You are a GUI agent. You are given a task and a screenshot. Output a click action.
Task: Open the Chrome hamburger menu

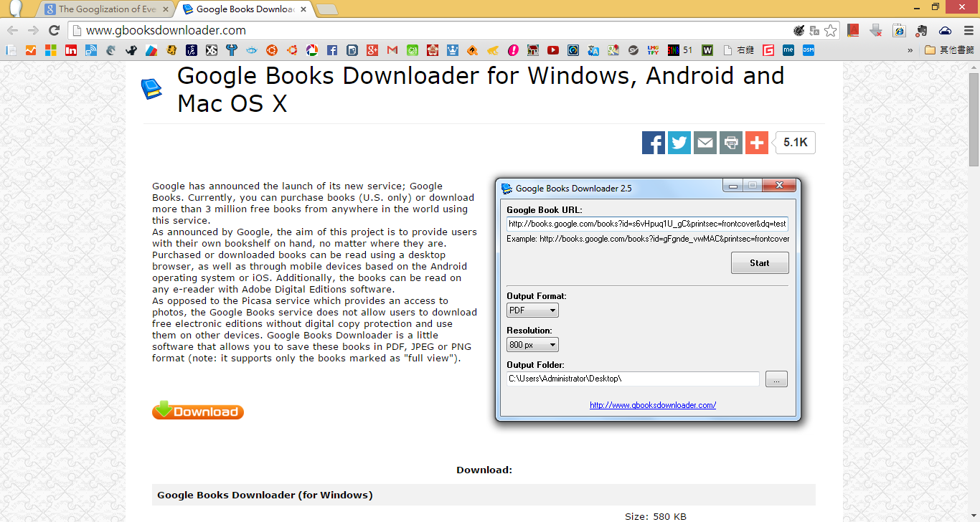coord(968,30)
